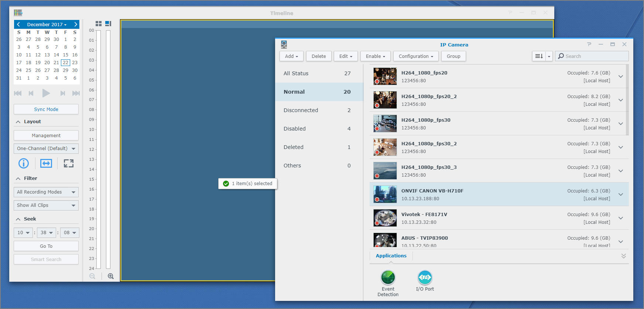This screenshot has height=309, width=644.
Task: Click the info icon under Layout
Action: (x=24, y=163)
